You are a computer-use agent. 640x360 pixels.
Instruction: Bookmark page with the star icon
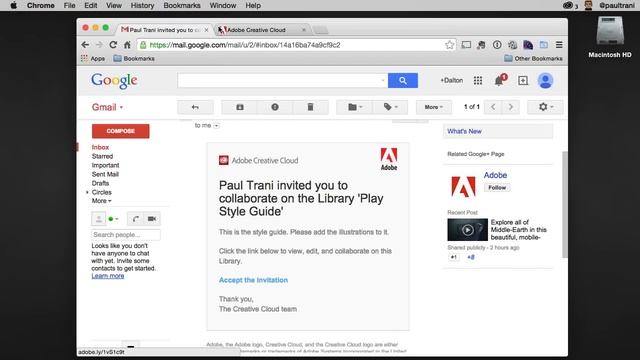click(x=449, y=45)
